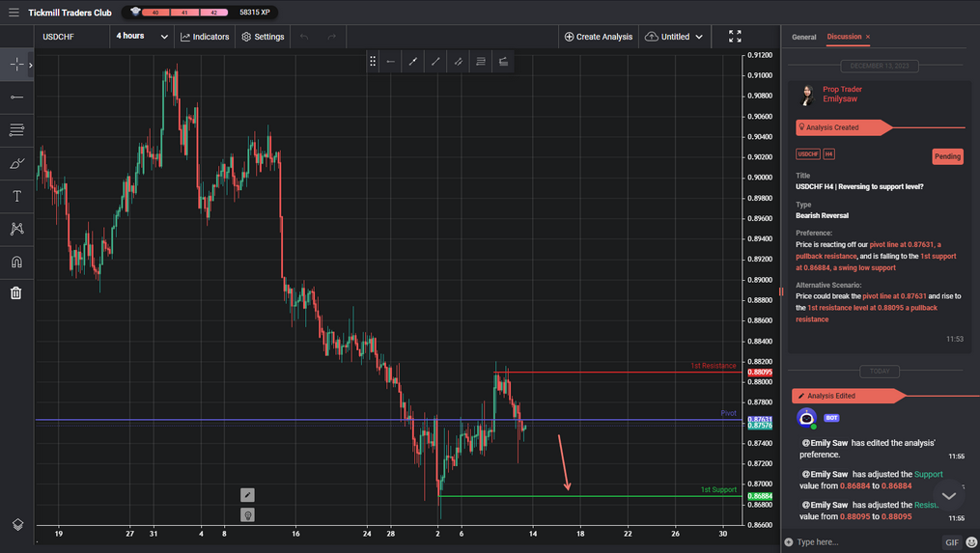Click the first @Emily Saw mention

825,443
